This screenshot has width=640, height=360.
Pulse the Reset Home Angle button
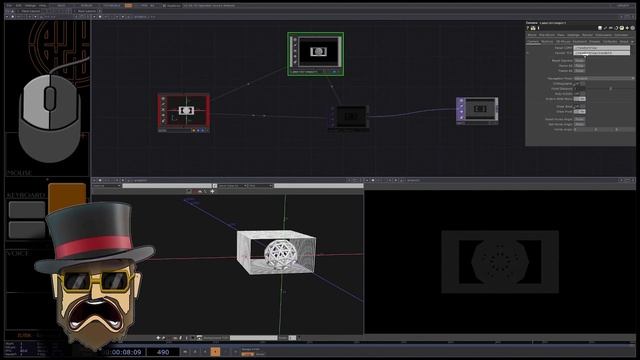point(580,119)
